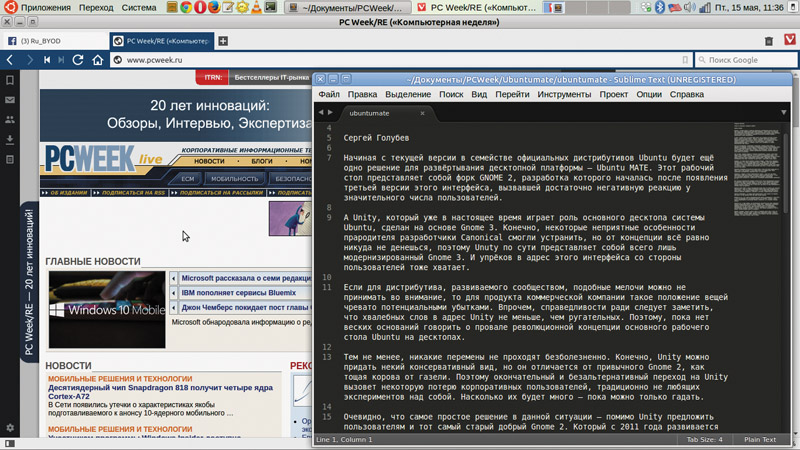The height and width of the screenshot is (450, 800).
Task: Switch to next tab arrow in Sublime Text
Action: point(331,112)
